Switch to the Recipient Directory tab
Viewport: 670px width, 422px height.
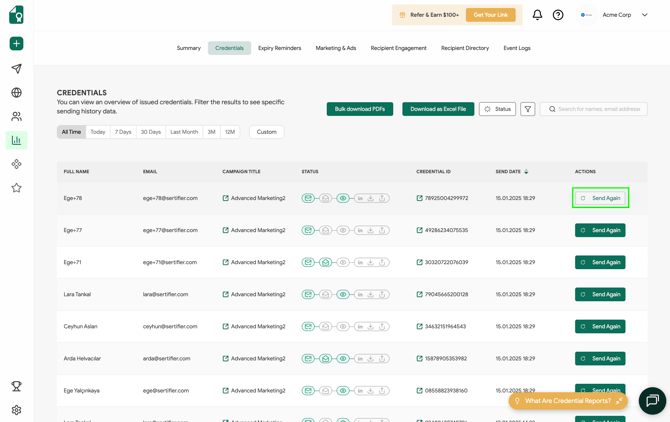click(x=465, y=48)
